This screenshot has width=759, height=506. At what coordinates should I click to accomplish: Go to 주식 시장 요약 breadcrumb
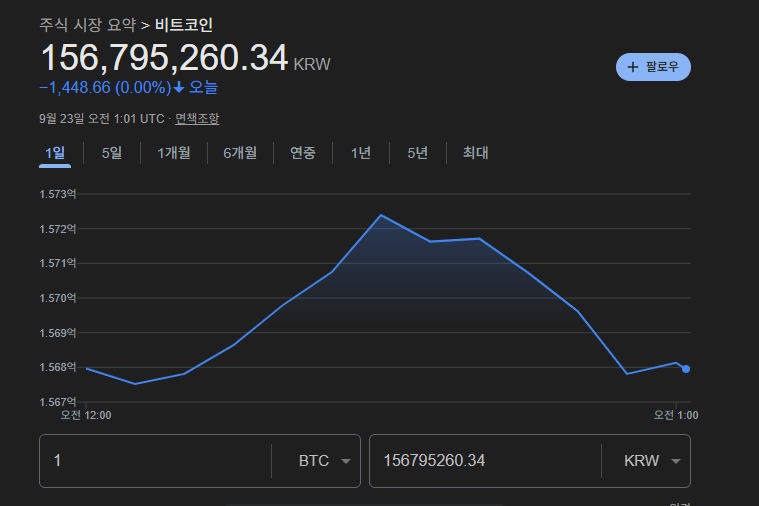[x=88, y=25]
